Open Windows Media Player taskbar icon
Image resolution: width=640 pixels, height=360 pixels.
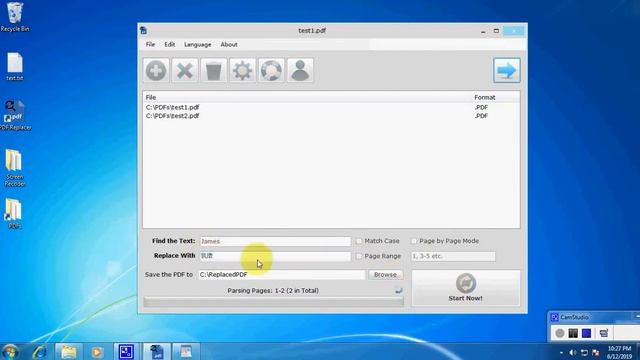(97, 351)
